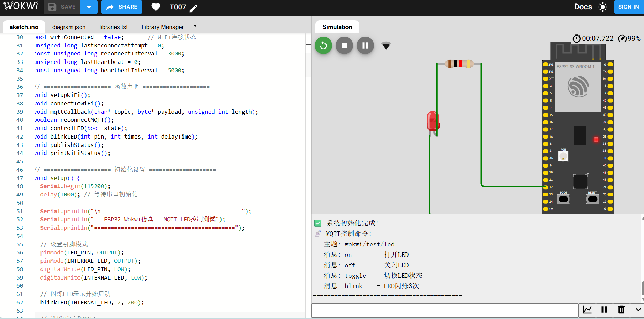Click the SIGN IN button
This screenshot has height=319, width=644.
(x=628, y=7)
